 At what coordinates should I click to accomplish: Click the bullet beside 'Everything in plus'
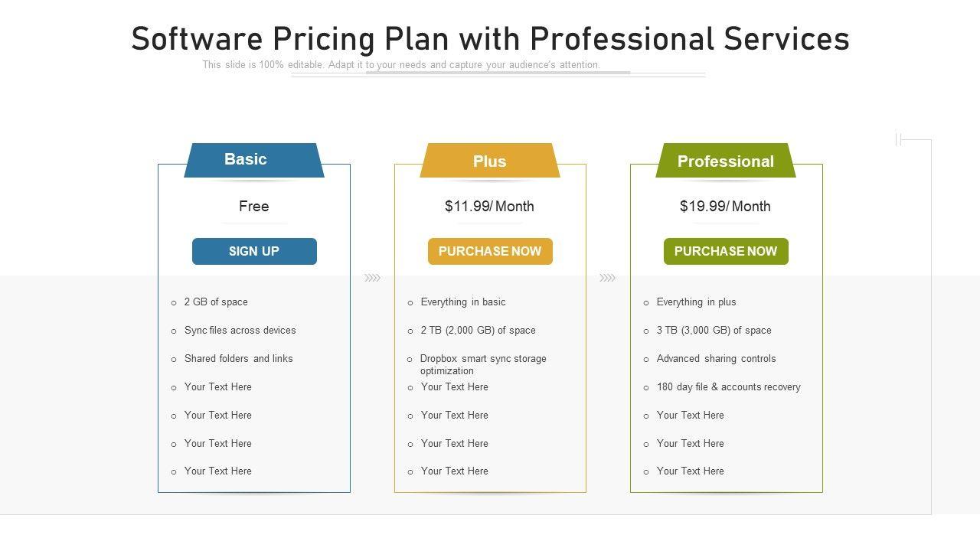point(646,303)
